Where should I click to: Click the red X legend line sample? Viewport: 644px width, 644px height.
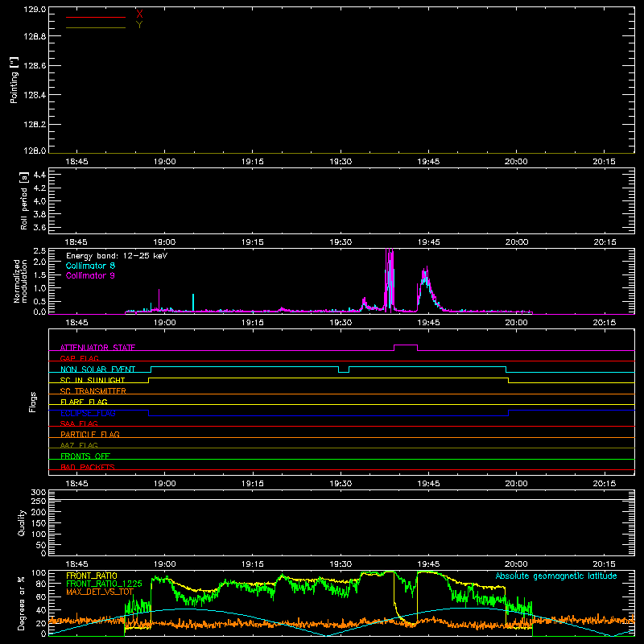pos(96,17)
